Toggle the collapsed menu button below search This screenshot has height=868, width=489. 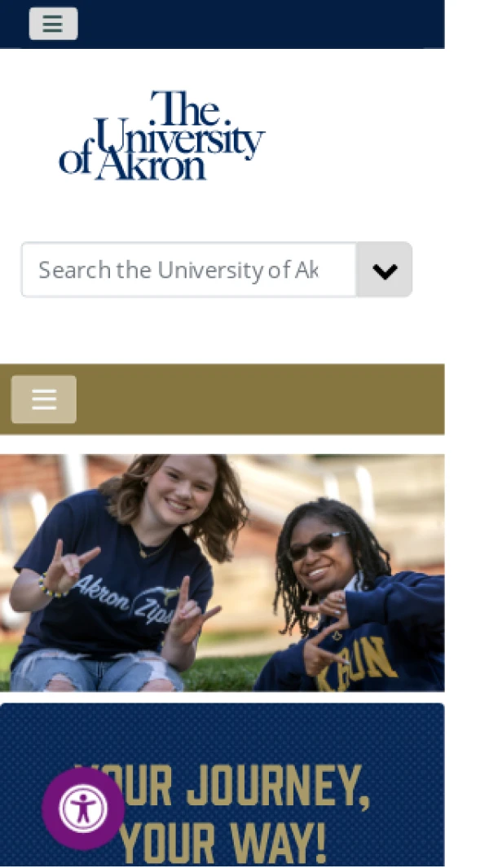[44, 399]
